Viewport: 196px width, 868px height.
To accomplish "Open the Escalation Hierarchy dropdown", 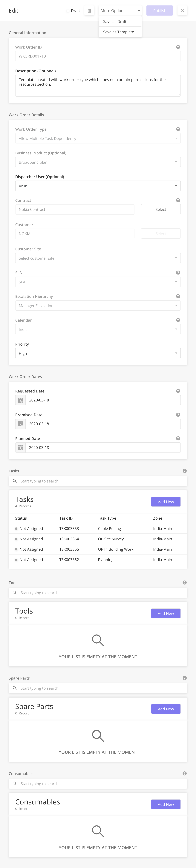I will [x=98, y=306].
